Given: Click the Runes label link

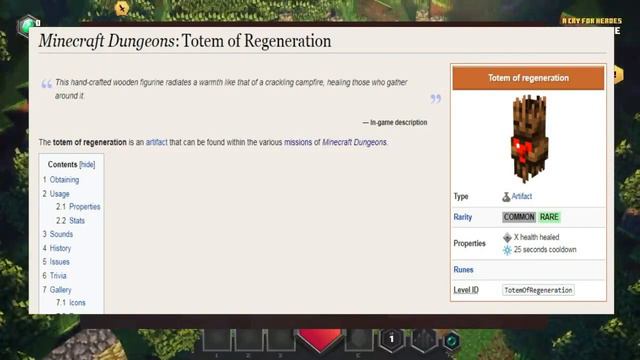Looking at the screenshot, I should (463, 270).
